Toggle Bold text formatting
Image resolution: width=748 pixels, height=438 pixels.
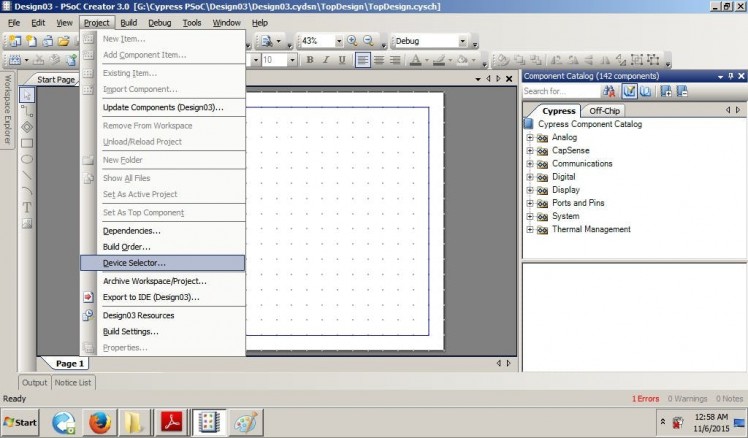pyautogui.click(x=310, y=60)
